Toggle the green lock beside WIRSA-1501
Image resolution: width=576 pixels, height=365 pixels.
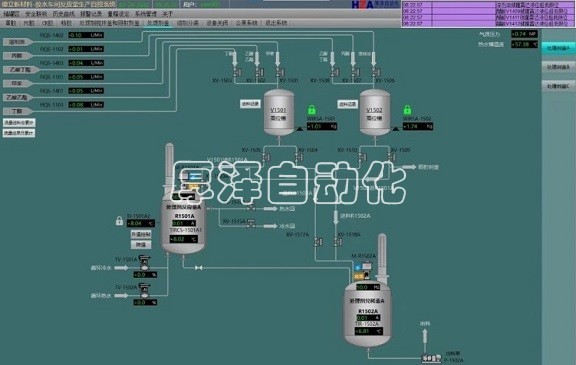pyautogui.click(x=312, y=109)
